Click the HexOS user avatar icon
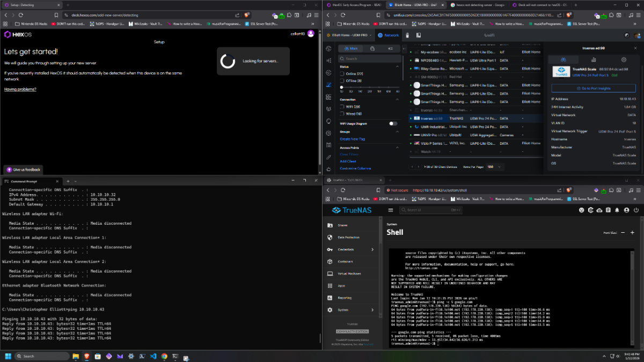The width and height of the screenshot is (644, 362). (x=310, y=34)
